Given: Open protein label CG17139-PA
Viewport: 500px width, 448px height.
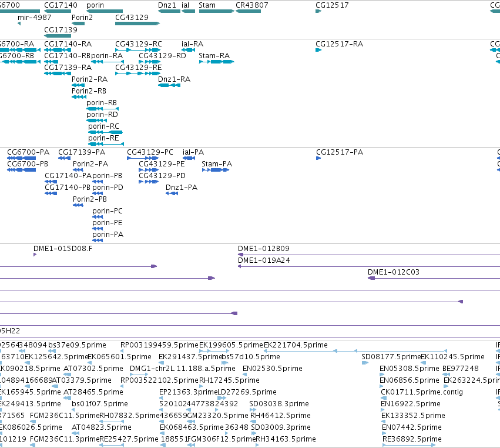Looking at the screenshot, I should (82, 152).
